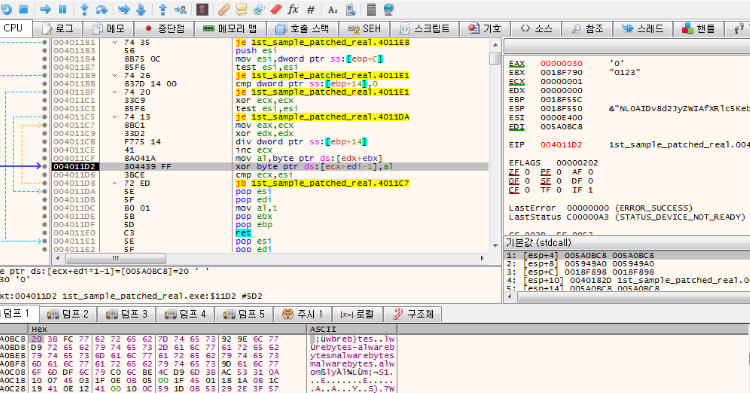Open the Bookmarks red icon
The image size is (750, 393).
(276, 9)
